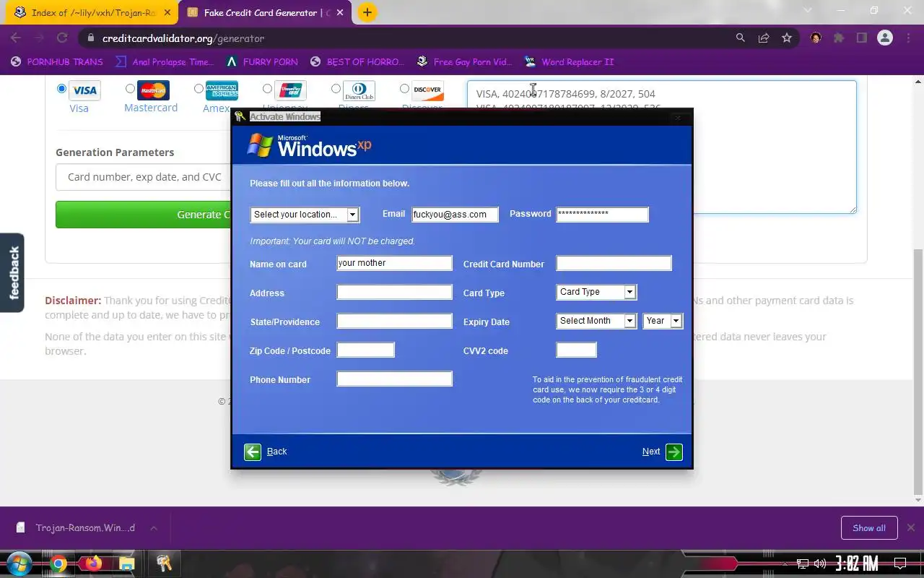Reload the page with the refresh icon
This screenshot has width=924, height=578.
click(x=62, y=38)
